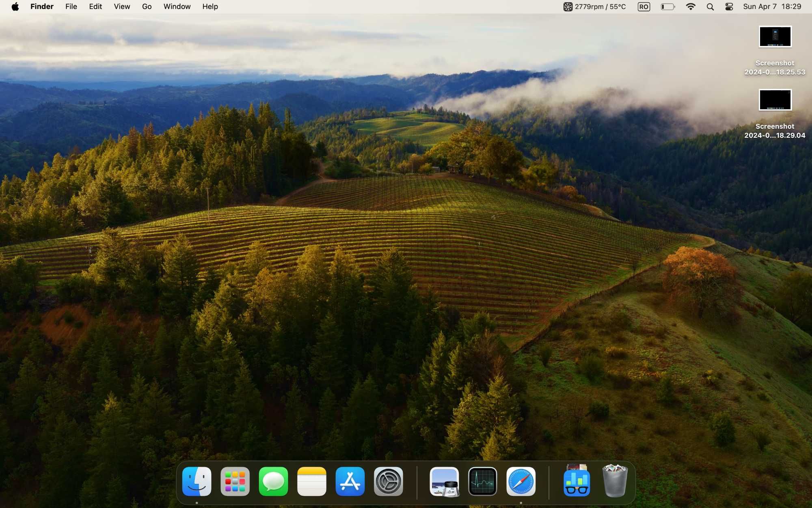Open Control Center
Viewport: 812px width, 508px height.
729,7
